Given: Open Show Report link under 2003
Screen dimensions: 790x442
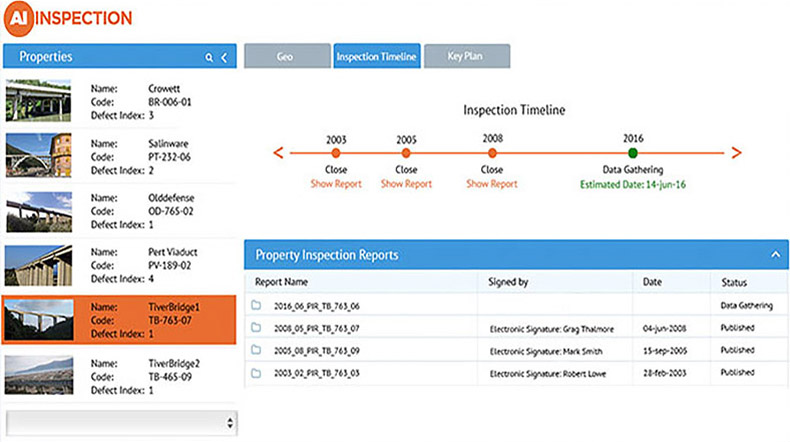Looking at the screenshot, I should tap(336, 184).
